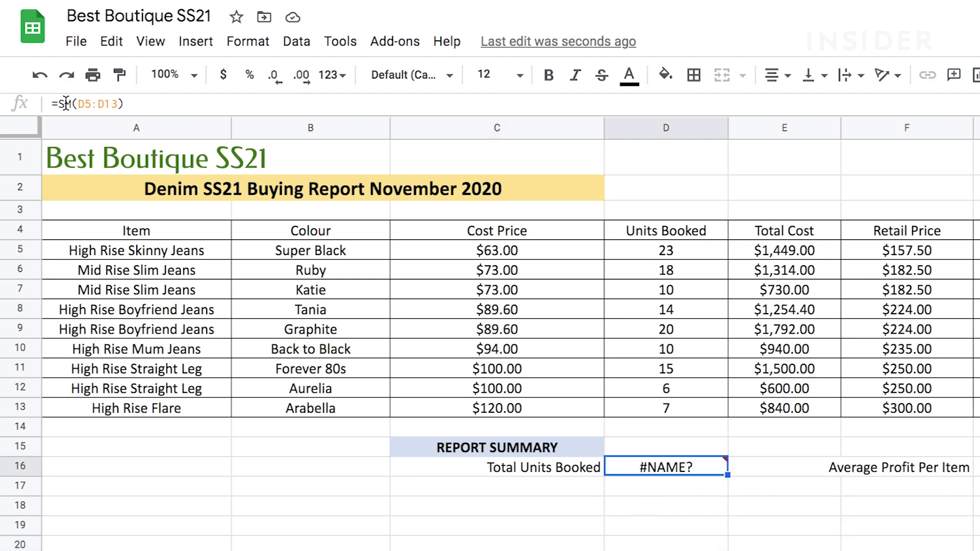Viewport: 980px width, 551px height.
Task: Click the Print icon
Action: [x=92, y=75]
